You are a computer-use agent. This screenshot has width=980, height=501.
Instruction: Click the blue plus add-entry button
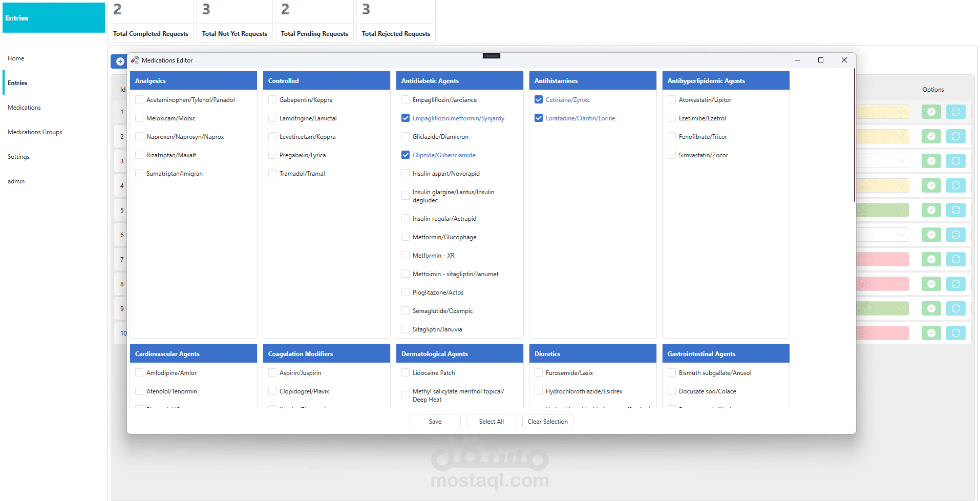tap(120, 61)
